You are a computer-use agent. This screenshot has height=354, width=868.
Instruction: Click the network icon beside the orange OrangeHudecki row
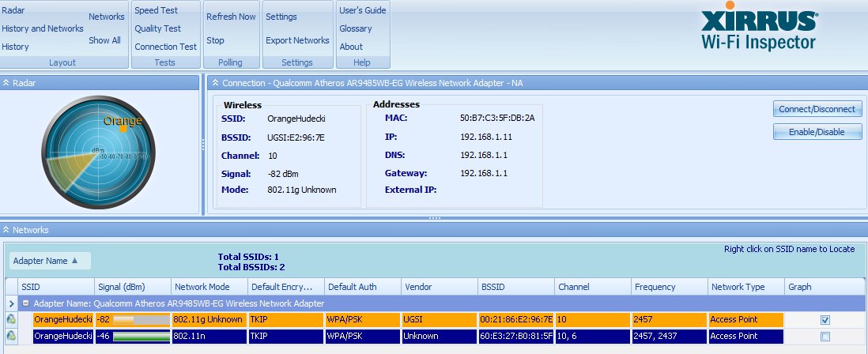pos(10,320)
